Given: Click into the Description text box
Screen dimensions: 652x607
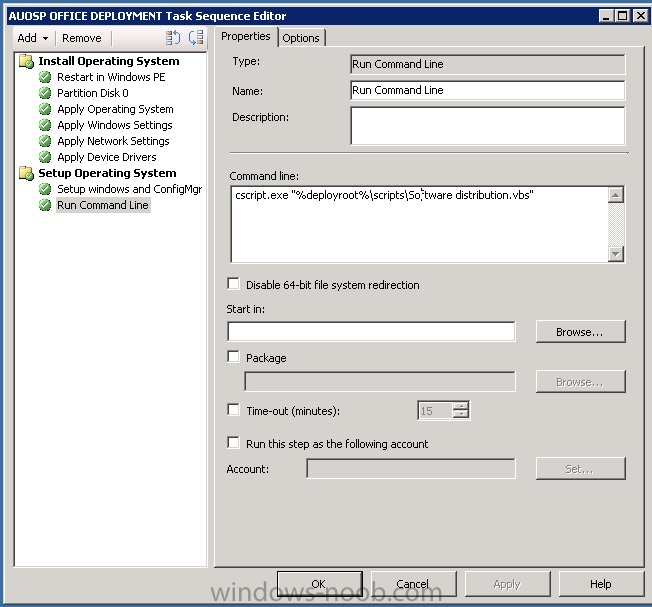Looking at the screenshot, I should point(487,126).
